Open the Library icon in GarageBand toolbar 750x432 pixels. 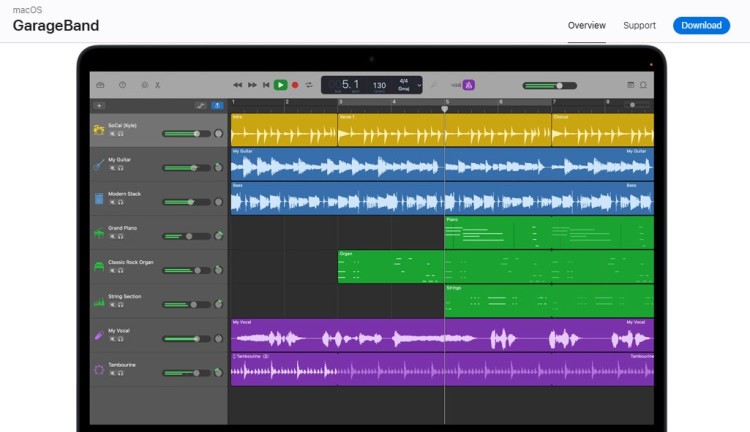(100, 85)
